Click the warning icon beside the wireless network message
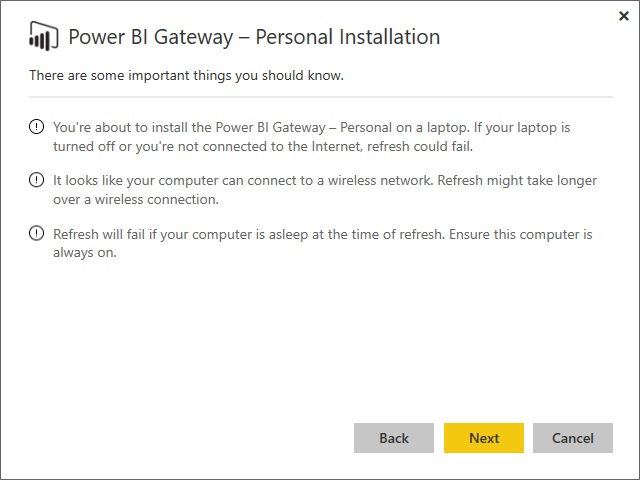Image resolution: width=640 pixels, height=480 pixels. (37, 181)
